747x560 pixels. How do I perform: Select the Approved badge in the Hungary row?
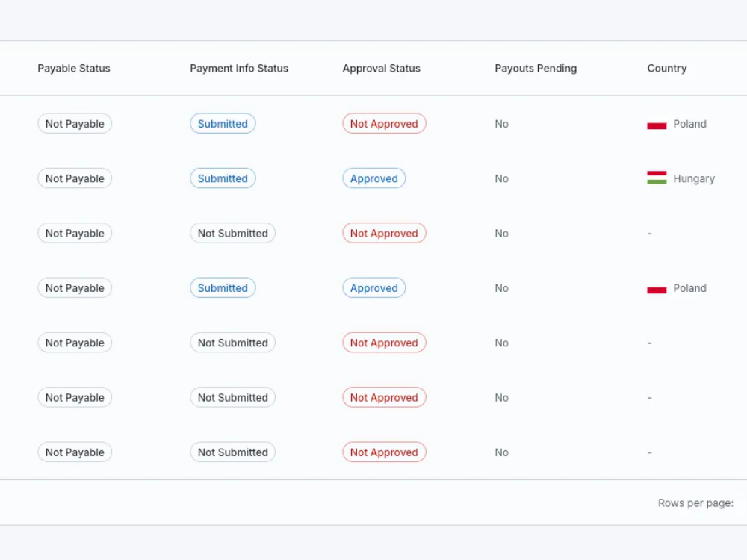click(x=373, y=178)
